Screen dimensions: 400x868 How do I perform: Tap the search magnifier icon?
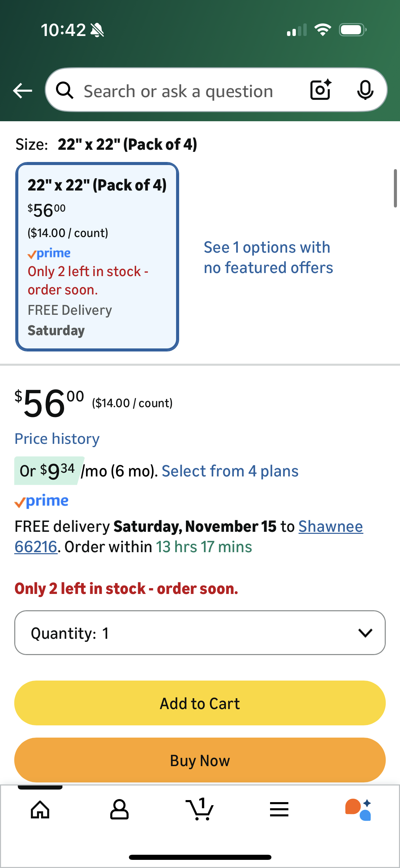(x=64, y=91)
